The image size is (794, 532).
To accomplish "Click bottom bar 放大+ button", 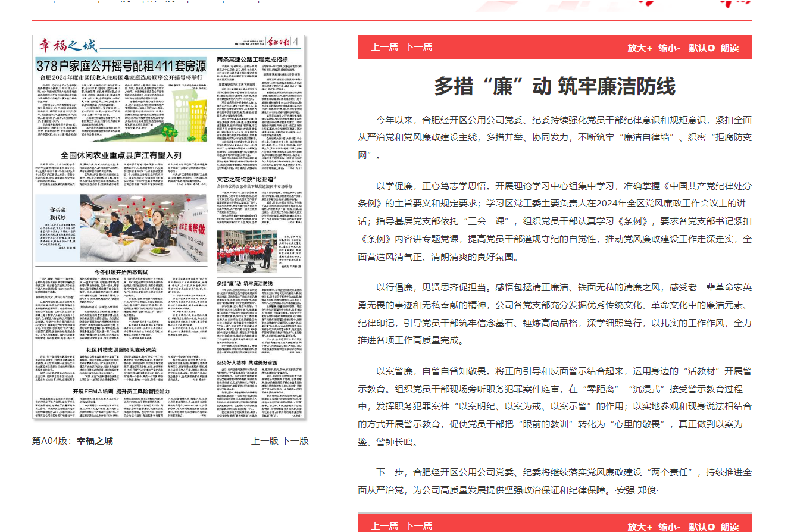I will [640, 526].
